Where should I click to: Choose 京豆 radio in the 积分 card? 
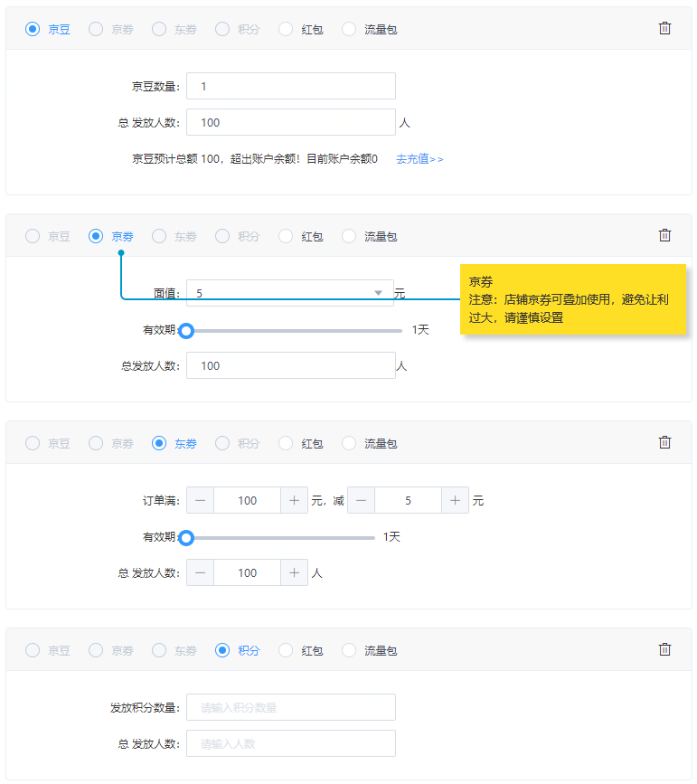33,650
